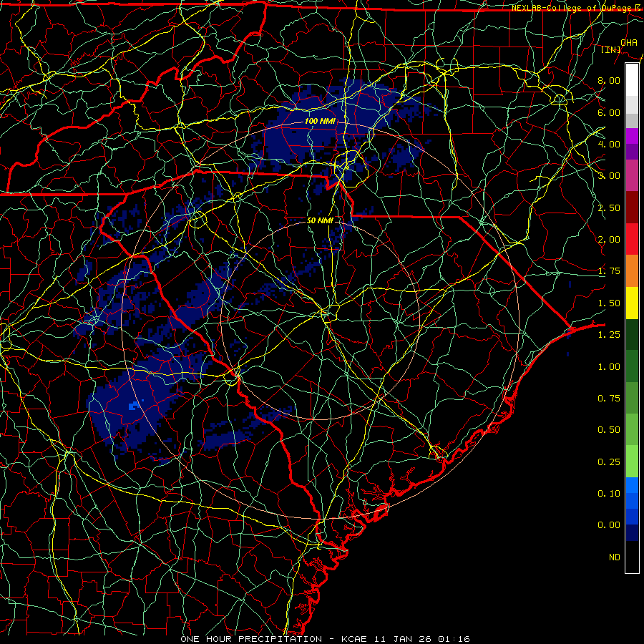Select the 2.50 legend value
Viewport: 644px width, 644px height.
click(609, 208)
